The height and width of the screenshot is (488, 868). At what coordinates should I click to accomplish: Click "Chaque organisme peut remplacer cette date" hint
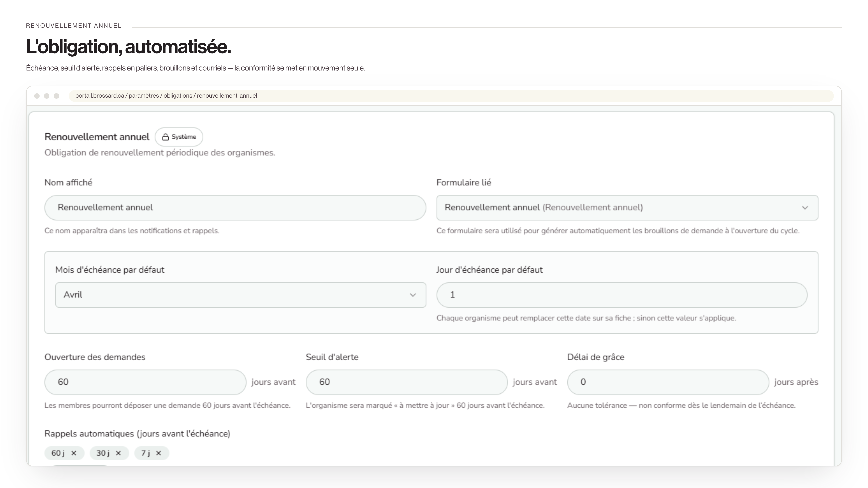586,318
